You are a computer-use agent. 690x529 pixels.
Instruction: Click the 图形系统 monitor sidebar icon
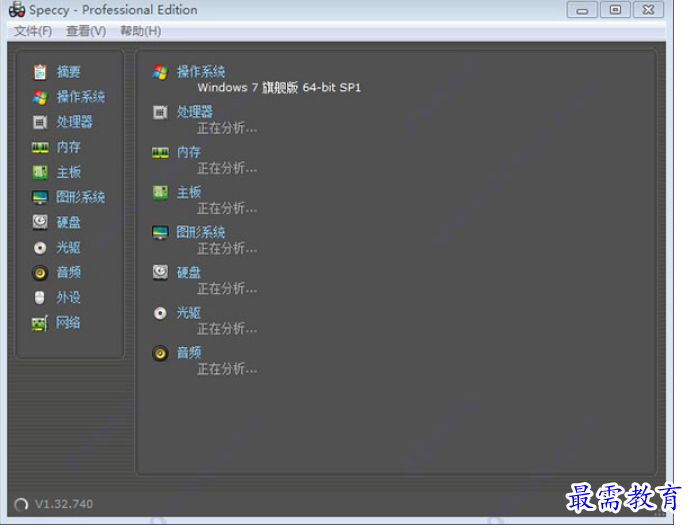pyautogui.click(x=40, y=197)
